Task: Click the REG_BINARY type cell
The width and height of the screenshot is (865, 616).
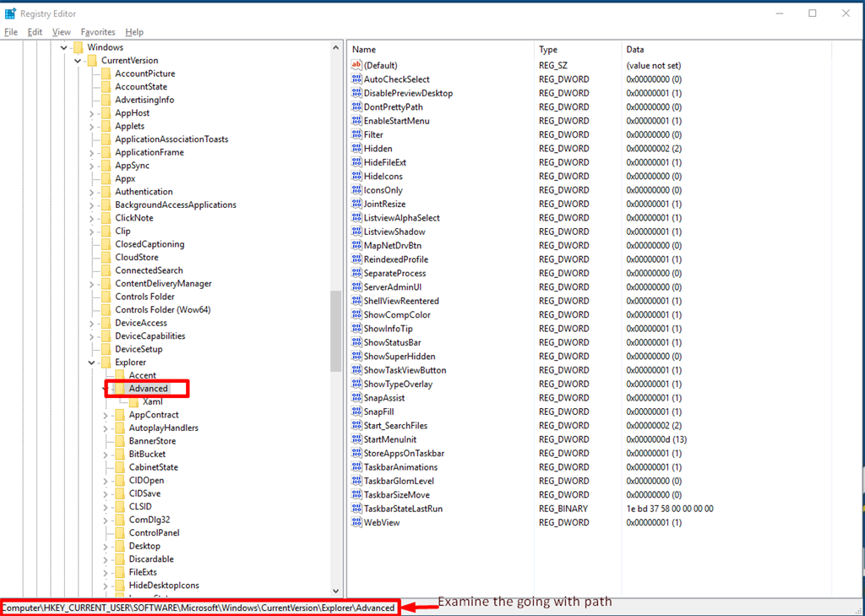Action: tap(563, 509)
